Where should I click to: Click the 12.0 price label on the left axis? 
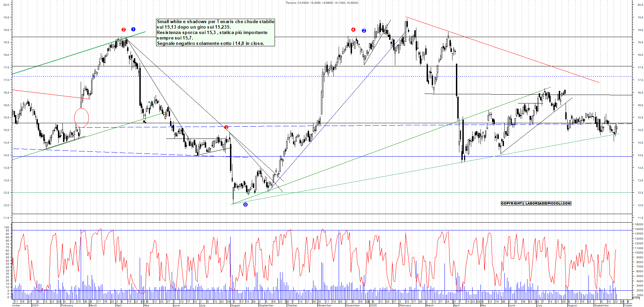6,206
